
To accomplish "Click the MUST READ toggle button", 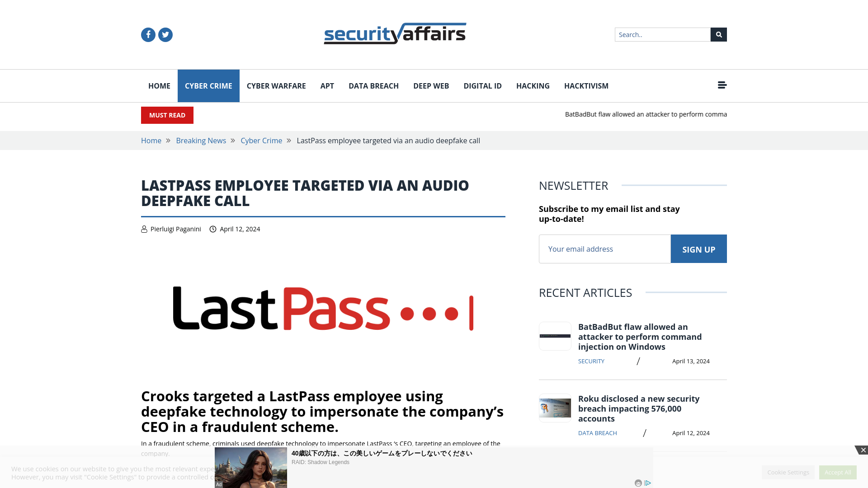I will (167, 115).
